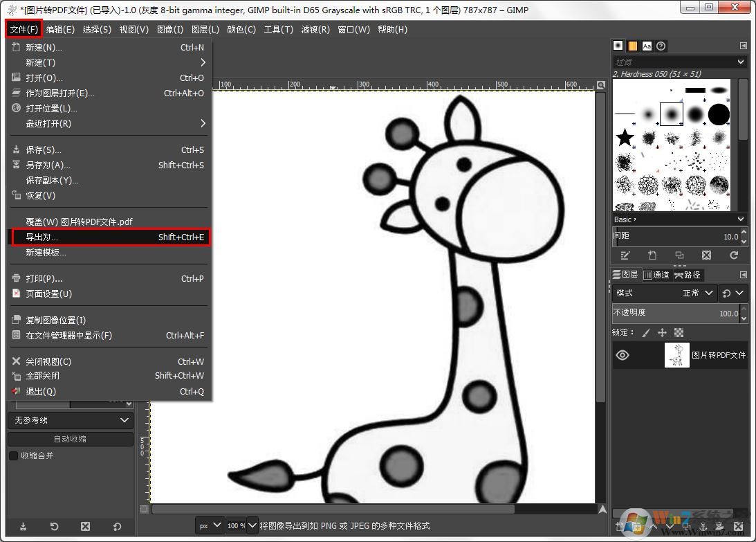Viewport: 756px width, 542px height.
Task: Click the edit brush icon
Action: point(625,255)
